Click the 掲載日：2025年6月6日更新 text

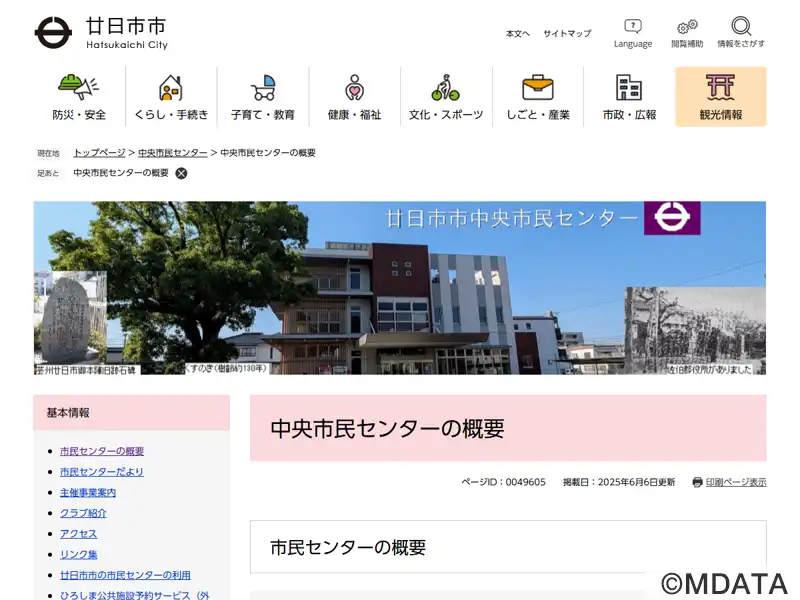[619, 482]
